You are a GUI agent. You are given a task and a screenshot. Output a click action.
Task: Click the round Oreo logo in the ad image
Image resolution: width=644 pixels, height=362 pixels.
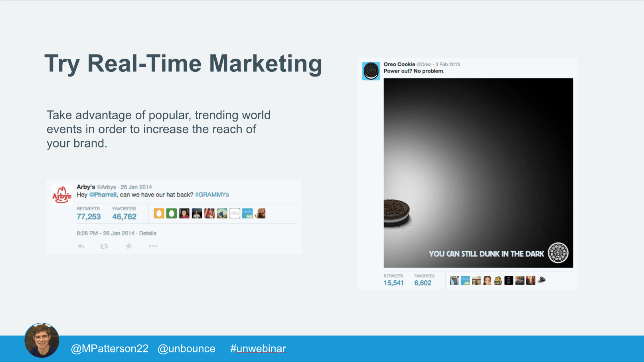coord(558,253)
